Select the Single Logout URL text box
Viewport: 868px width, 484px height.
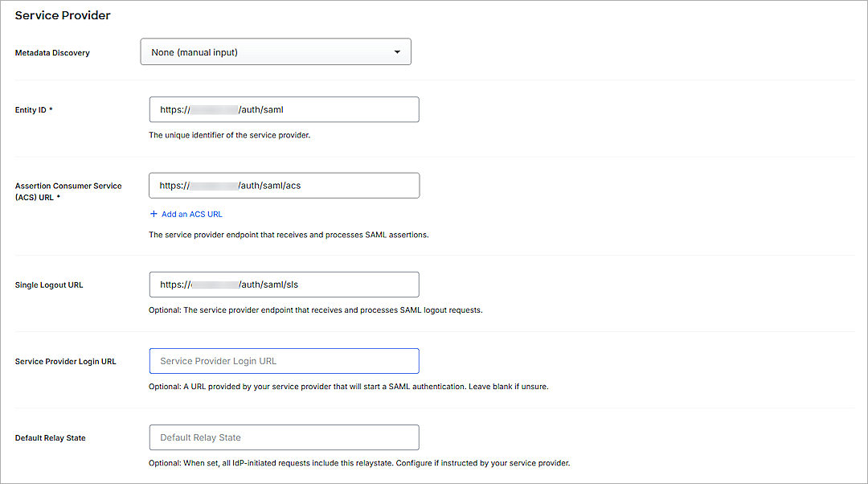284,285
